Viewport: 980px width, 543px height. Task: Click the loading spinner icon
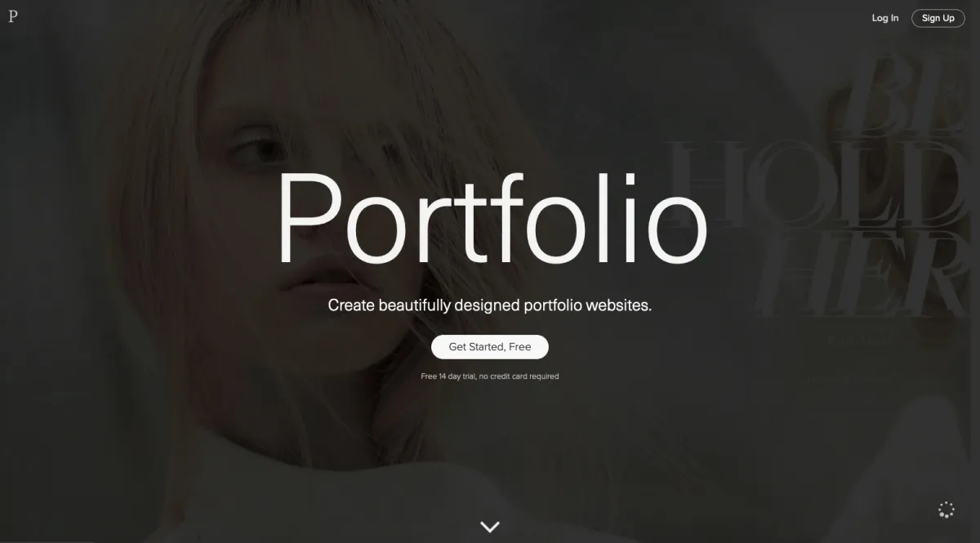[x=947, y=510]
